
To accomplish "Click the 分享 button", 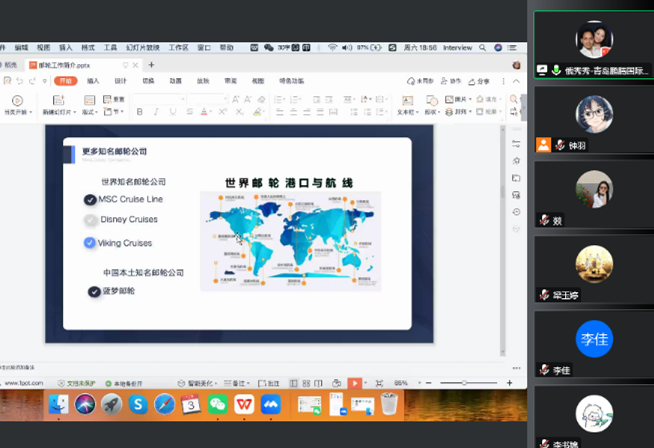I will click(x=481, y=81).
